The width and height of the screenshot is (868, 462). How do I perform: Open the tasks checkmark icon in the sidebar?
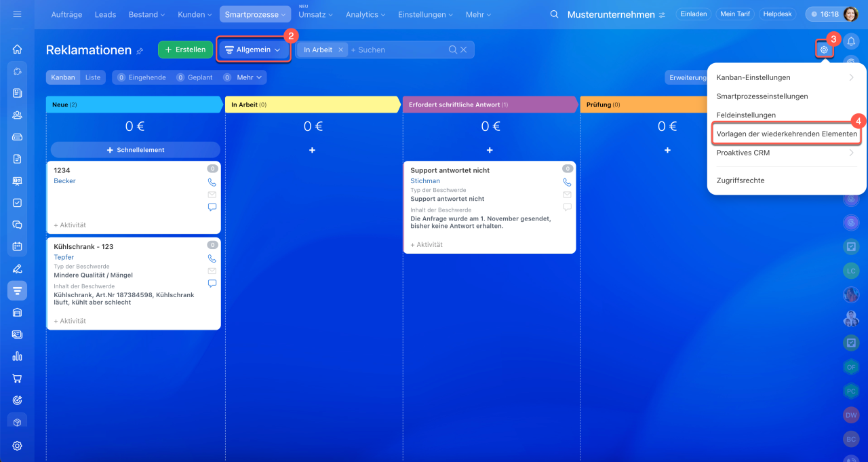[x=17, y=203]
